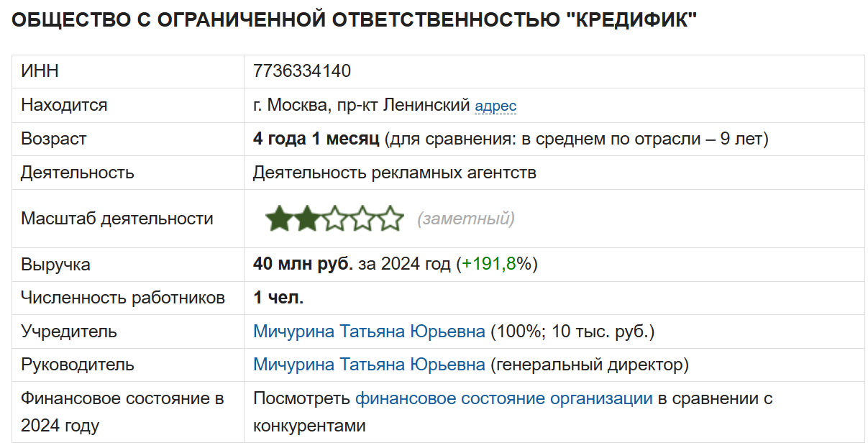Open director Мичурина Татьяна Юрьевна link
The width and height of the screenshot is (868, 448).
click(x=369, y=365)
